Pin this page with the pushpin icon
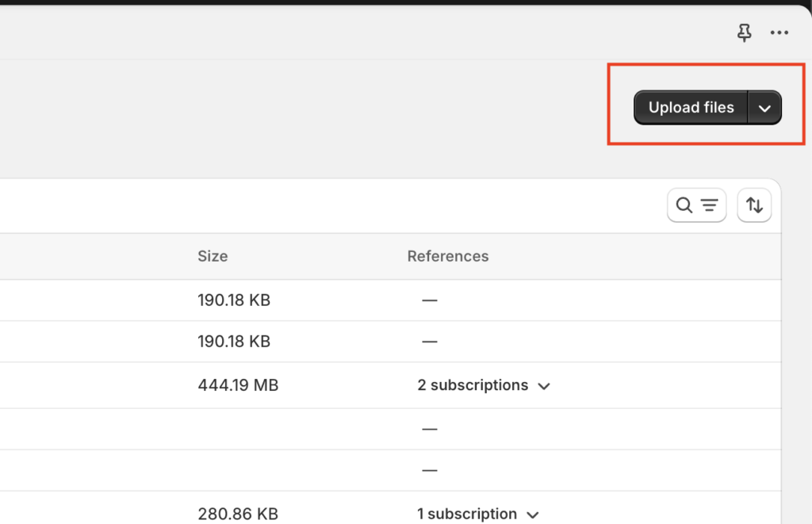The width and height of the screenshot is (812, 524). (744, 33)
